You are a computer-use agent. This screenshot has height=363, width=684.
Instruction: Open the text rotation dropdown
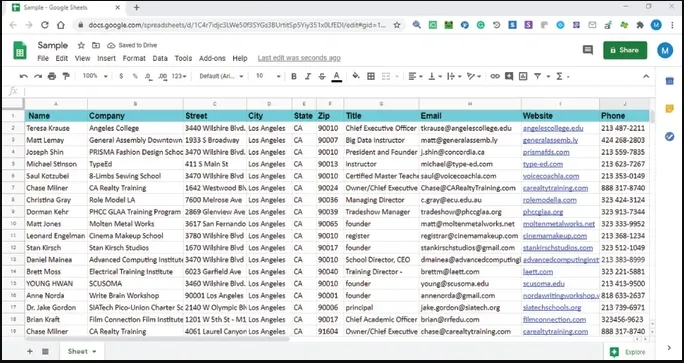point(474,76)
